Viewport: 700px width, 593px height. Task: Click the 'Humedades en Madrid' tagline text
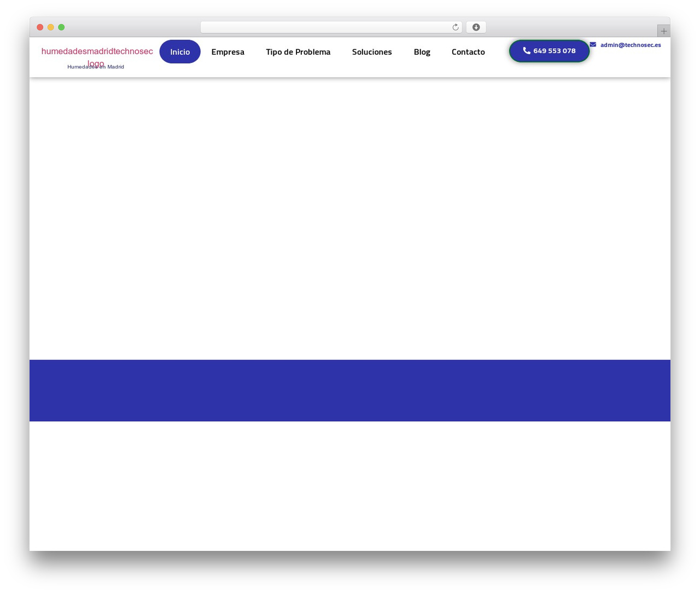click(x=96, y=67)
